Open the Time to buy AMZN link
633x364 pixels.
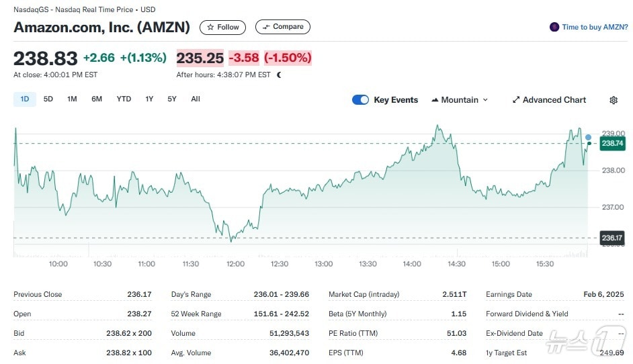[595, 28]
